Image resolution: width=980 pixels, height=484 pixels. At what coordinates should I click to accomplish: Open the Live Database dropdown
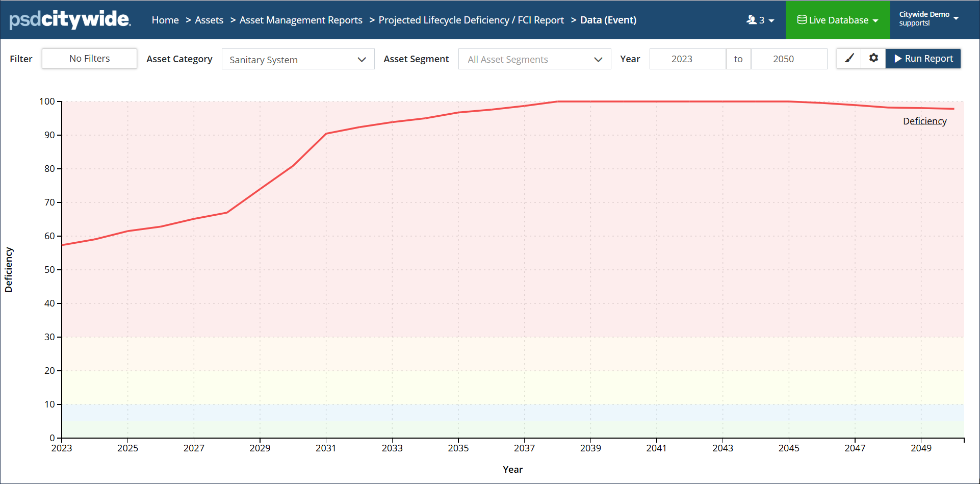click(x=838, y=20)
